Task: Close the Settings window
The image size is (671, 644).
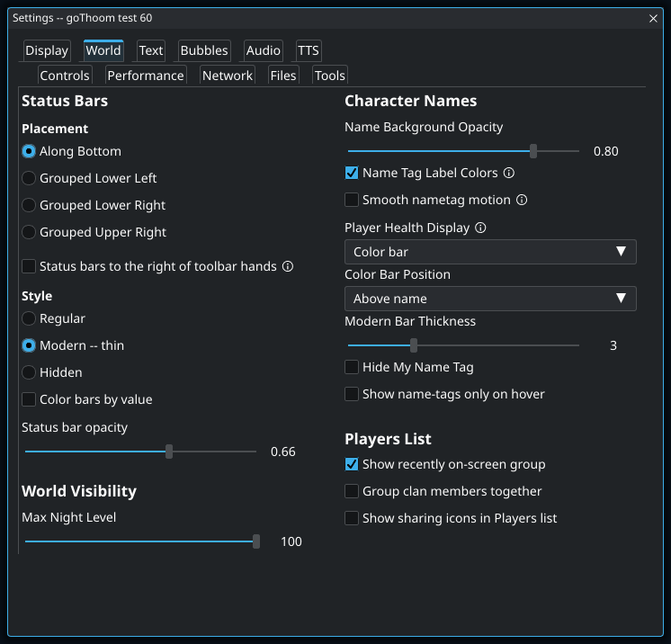Action: 653,18
